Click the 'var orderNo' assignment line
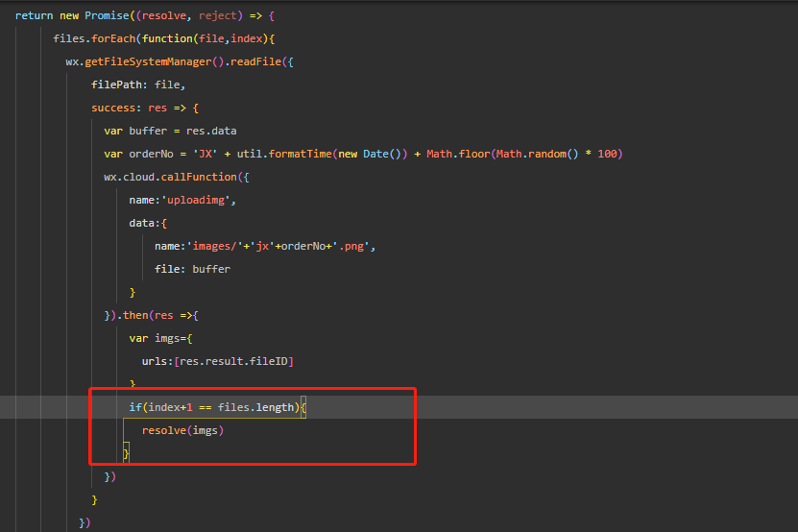The width and height of the screenshot is (798, 532). [x=363, y=154]
